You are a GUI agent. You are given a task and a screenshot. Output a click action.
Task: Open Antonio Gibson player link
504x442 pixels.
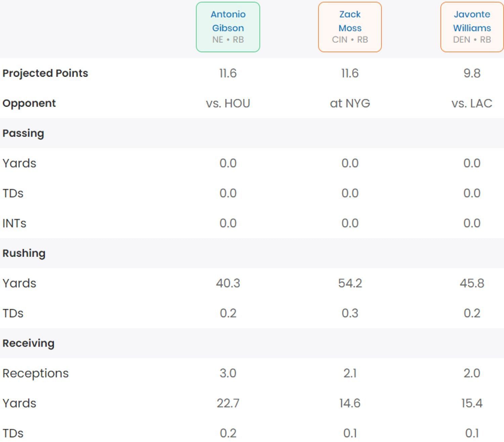(x=228, y=21)
